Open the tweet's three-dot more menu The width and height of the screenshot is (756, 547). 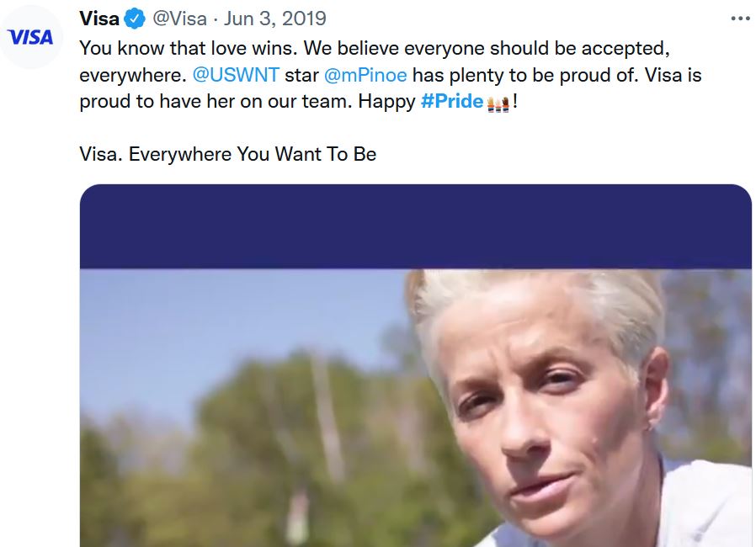tap(739, 18)
